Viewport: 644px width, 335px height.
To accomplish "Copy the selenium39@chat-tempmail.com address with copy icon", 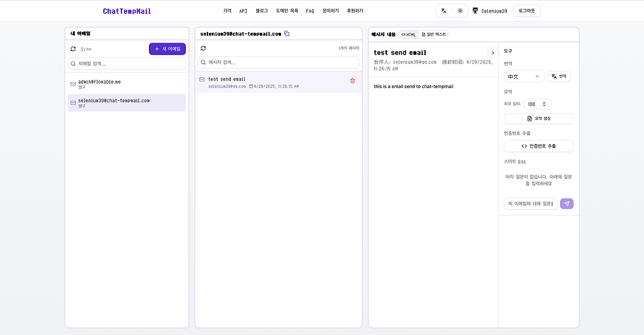I will (x=287, y=34).
